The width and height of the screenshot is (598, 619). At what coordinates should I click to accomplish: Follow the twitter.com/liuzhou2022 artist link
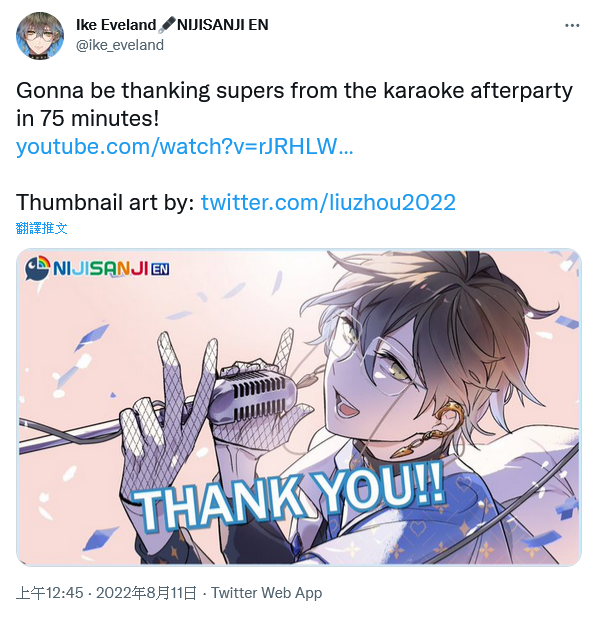[x=328, y=202]
